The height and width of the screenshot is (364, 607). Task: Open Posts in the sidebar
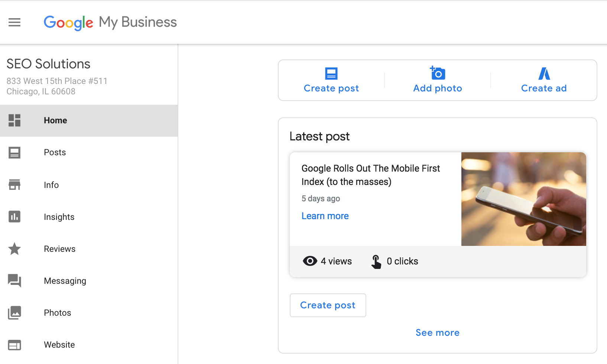(x=89, y=153)
